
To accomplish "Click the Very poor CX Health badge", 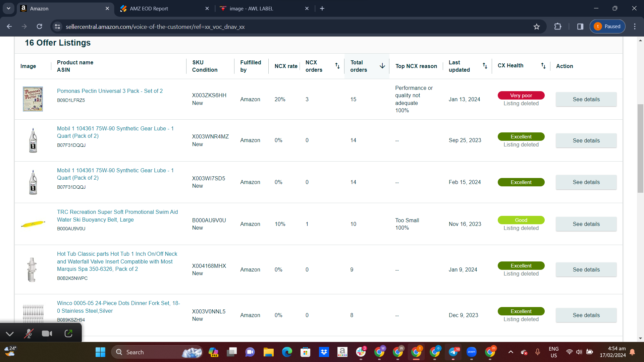I will [521, 96].
